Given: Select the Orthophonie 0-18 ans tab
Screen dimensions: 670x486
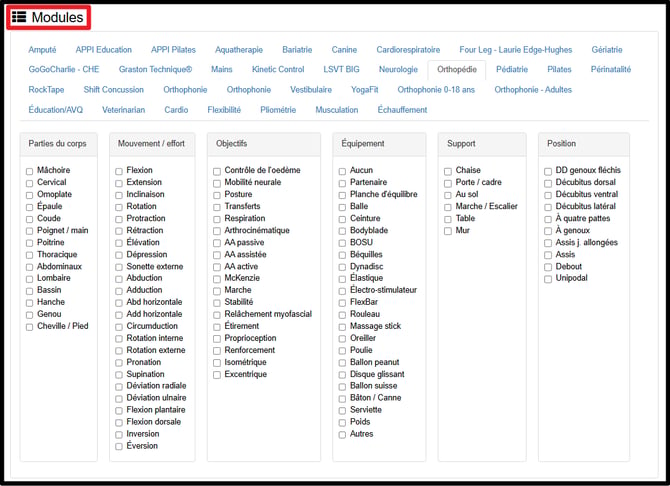Looking at the screenshot, I should pyautogui.click(x=436, y=90).
